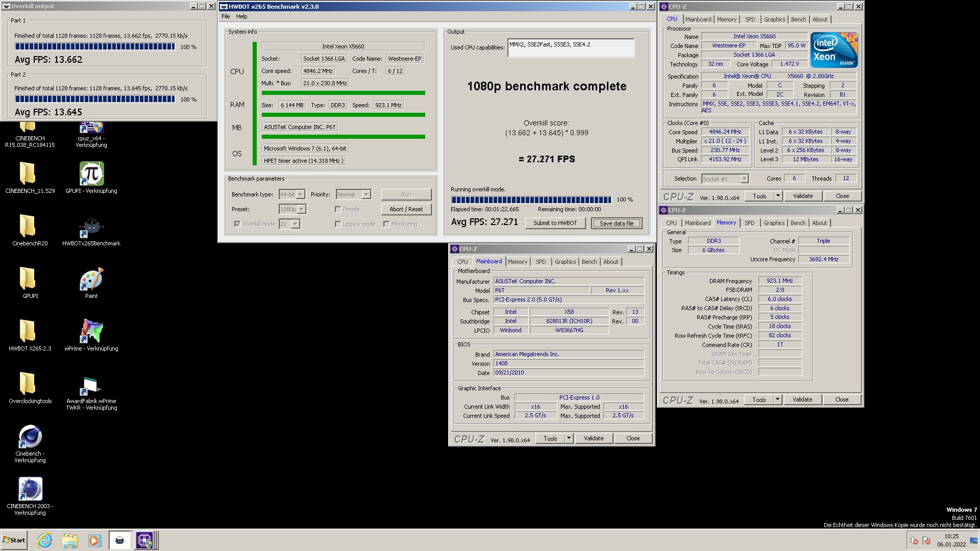Launch the HWBOTx265Benchmark desktop icon

[x=91, y=226]
